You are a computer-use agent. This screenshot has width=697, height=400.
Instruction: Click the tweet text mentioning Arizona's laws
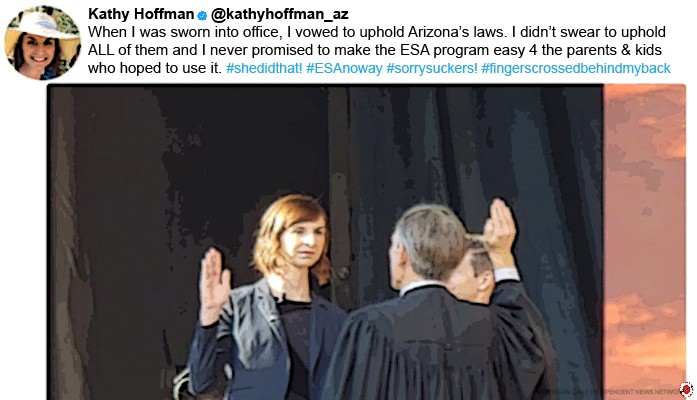coord(377,32)
